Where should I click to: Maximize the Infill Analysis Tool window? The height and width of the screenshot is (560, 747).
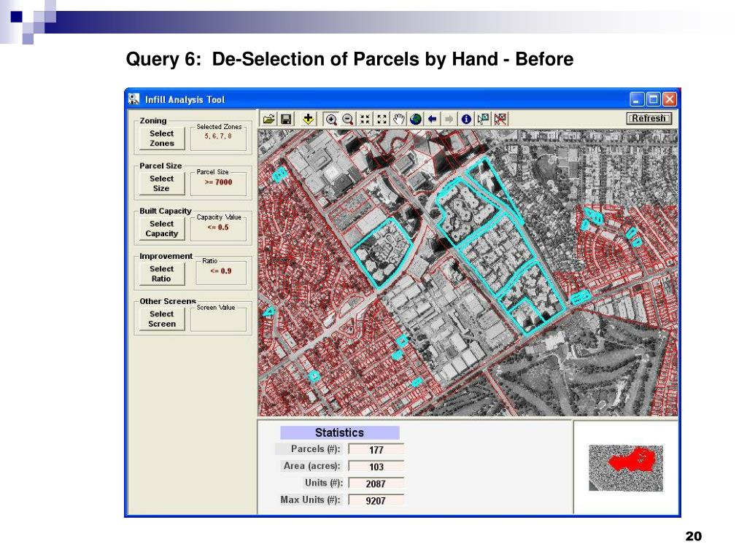pos(653,99)
